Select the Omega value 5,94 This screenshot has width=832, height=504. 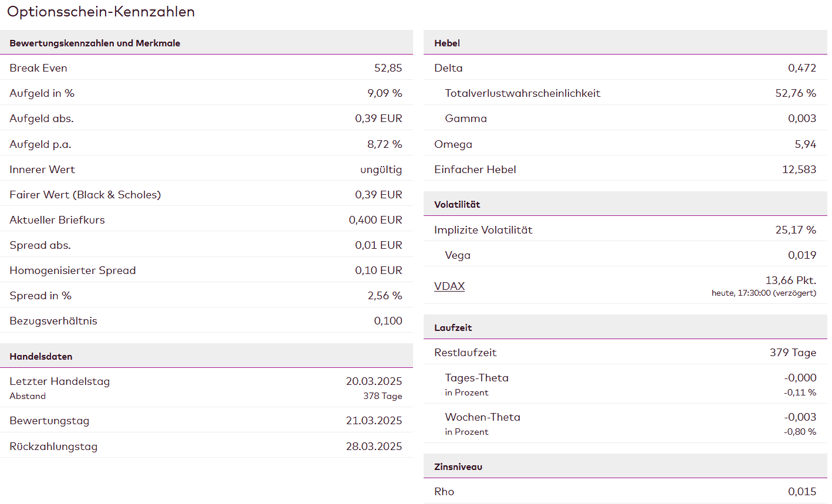[x=805, y=144]
